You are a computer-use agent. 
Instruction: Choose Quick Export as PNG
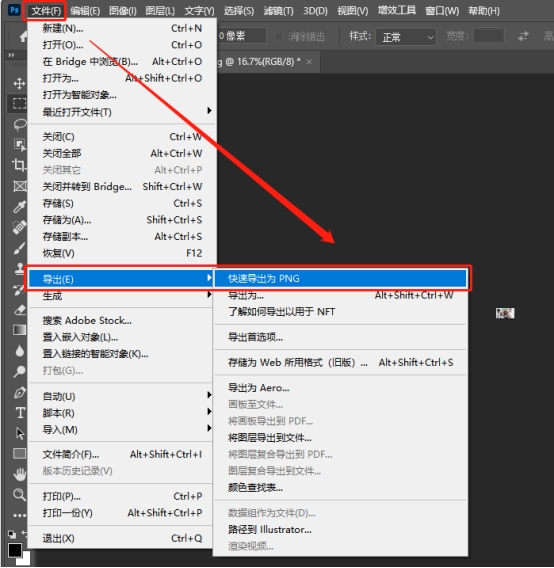point(341,278)
